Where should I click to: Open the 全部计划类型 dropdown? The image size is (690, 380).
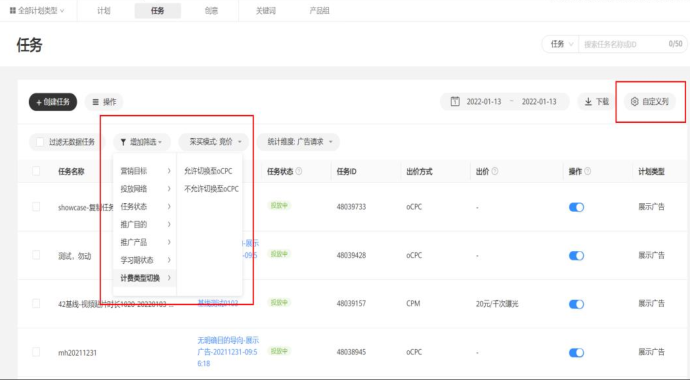click(x=37, y=11)
